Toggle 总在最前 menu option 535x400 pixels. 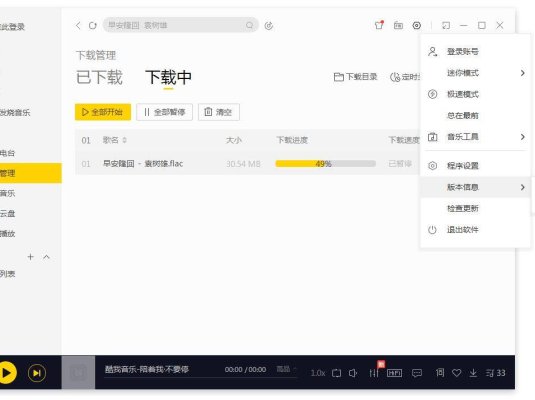click(x=463, y=115)
